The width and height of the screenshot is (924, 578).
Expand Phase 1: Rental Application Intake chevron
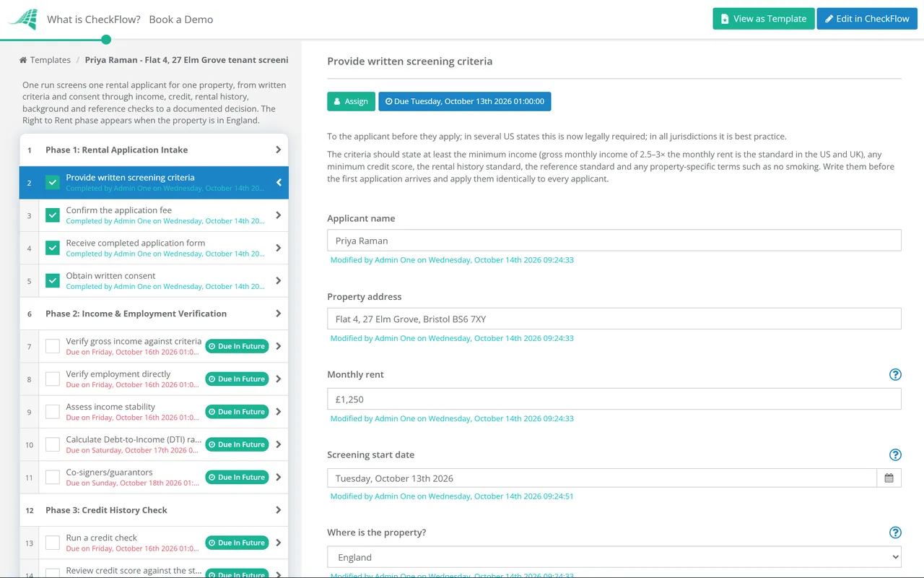[x=279, y=150]
